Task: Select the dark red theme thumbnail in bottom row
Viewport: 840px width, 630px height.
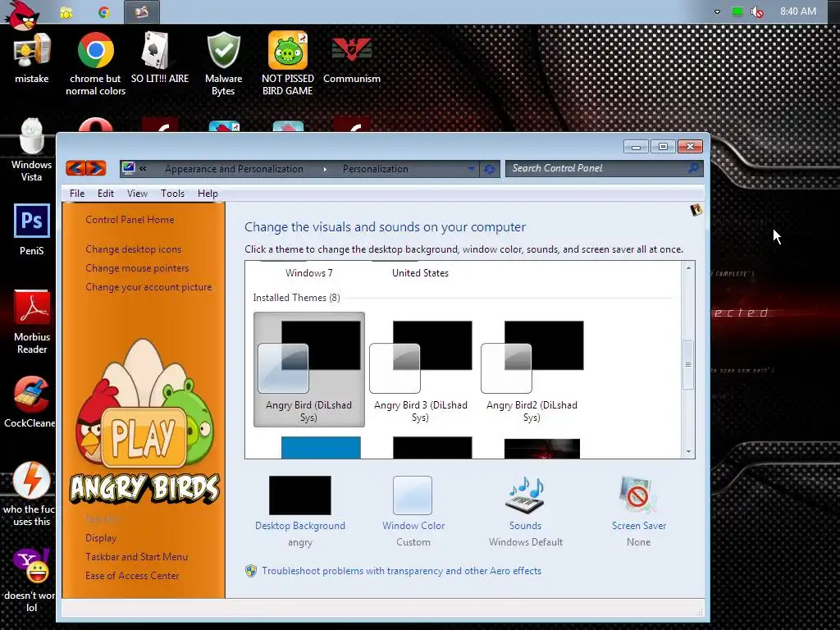Action: point(542,449)
